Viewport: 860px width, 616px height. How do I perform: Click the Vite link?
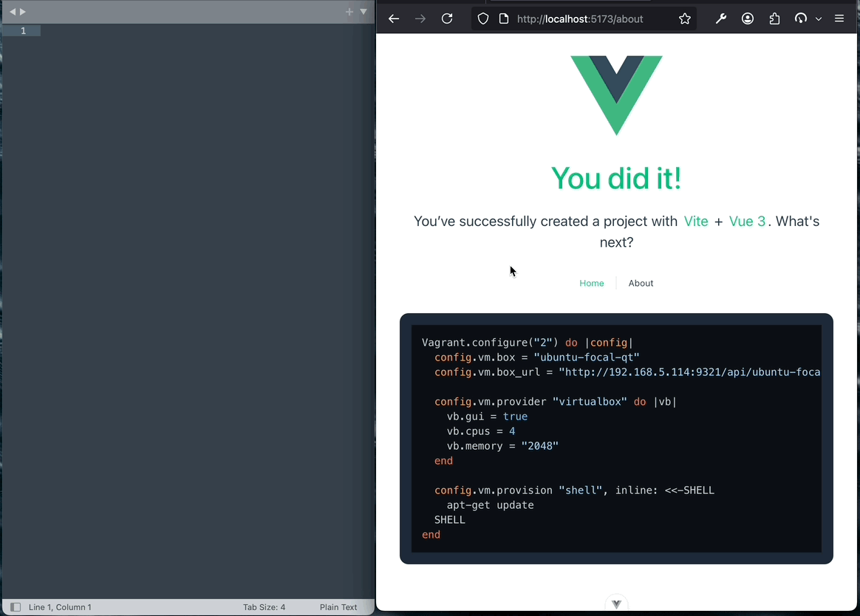[x=695, y=221]
